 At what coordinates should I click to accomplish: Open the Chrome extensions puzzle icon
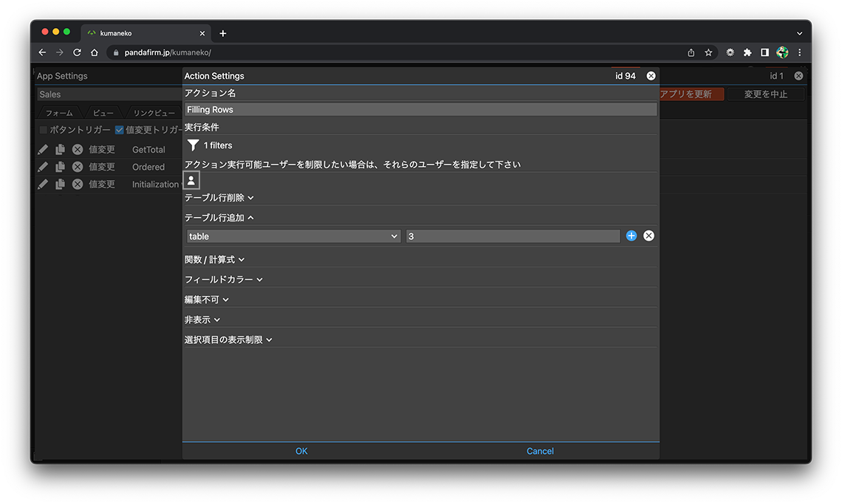coord(747,52)
